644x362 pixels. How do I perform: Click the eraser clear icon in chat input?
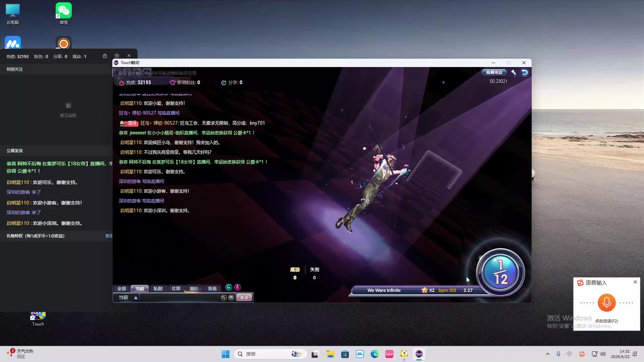224,298
